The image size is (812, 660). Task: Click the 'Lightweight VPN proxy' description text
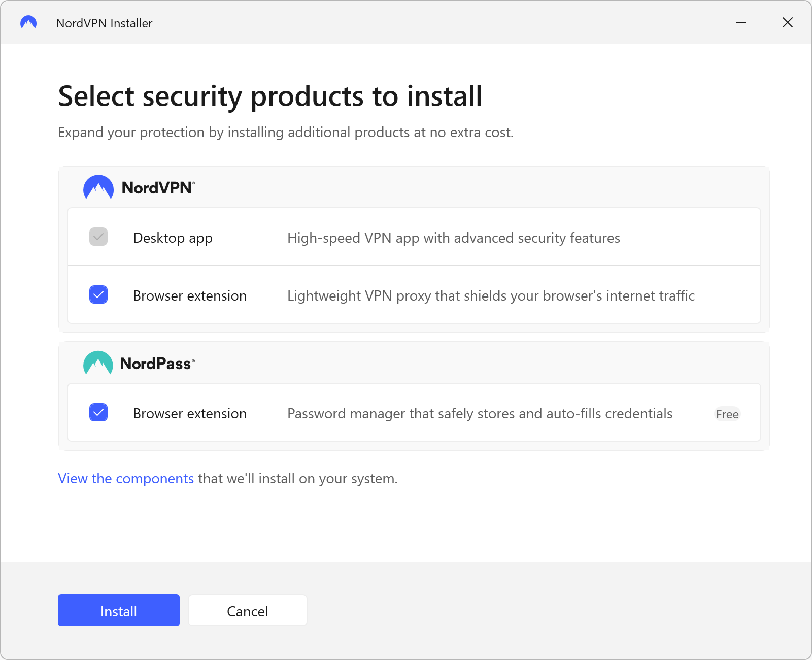click(x=491, y=296)
